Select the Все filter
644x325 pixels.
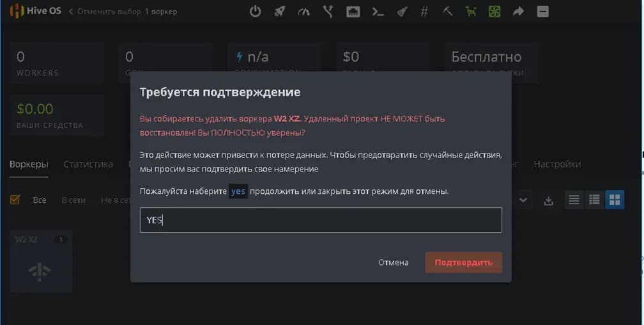[x=40, y=200]
